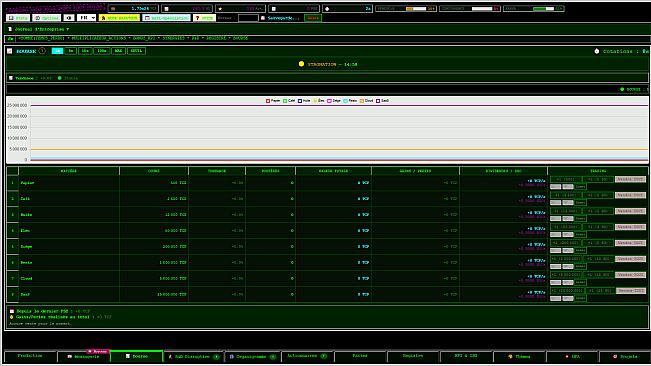Toggle the Cloud series in chart legend
Image resolution: width=651 pixels, height=366 pixels.
coord(367,101)
